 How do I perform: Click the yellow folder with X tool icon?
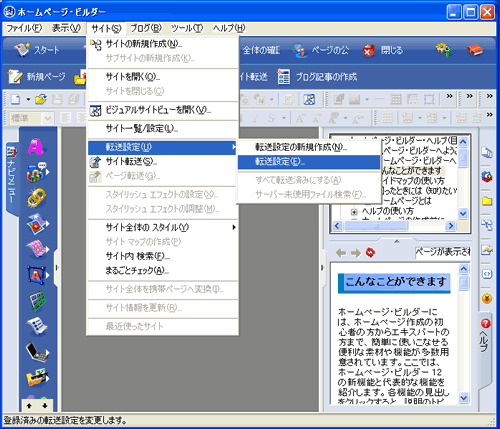[37, 377]
